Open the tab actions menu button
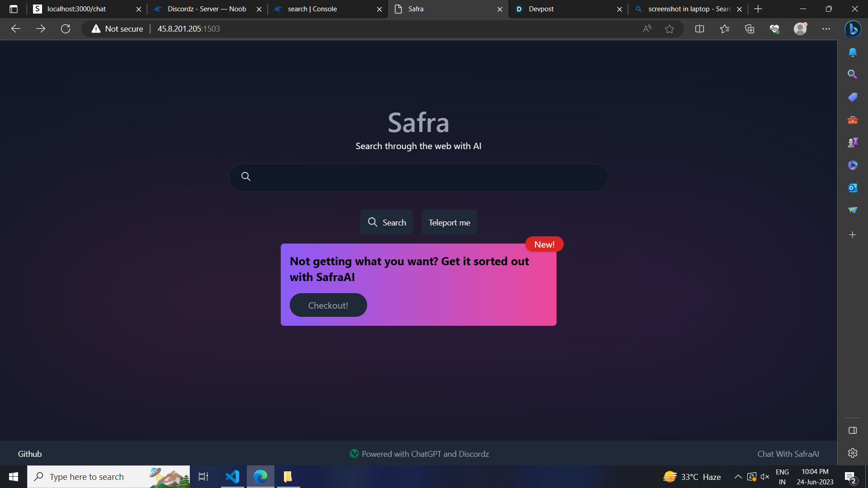Image resolution: width=868 pixels, height=488 pixels. click(14, 9)
